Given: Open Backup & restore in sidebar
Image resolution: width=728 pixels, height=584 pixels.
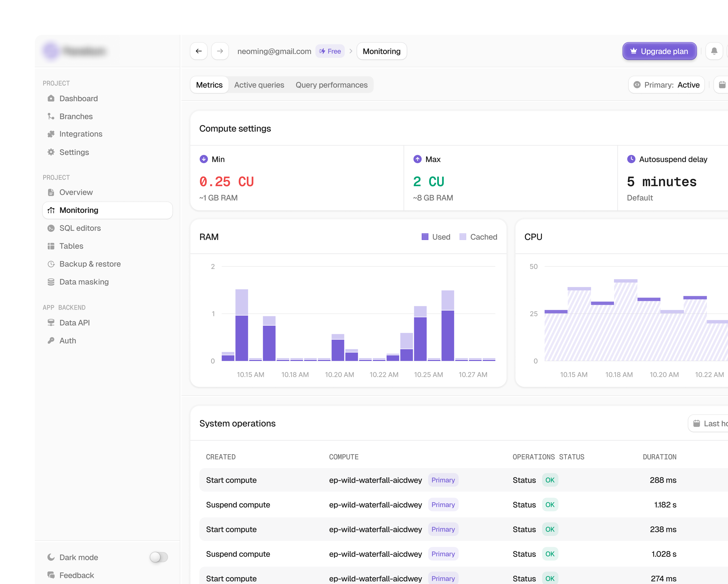Looking at the screenshot, I should coord(90,264).
